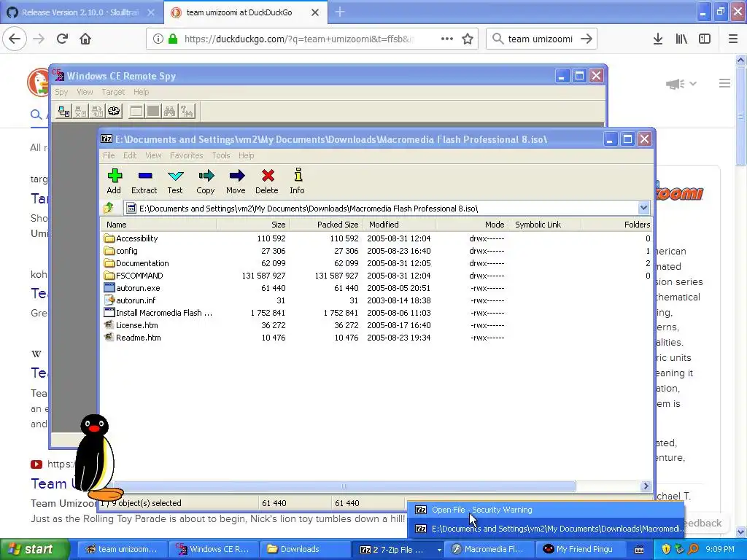
Task: Open Firefox page actions ellipsis menu
Action: (x=447, y=39)
